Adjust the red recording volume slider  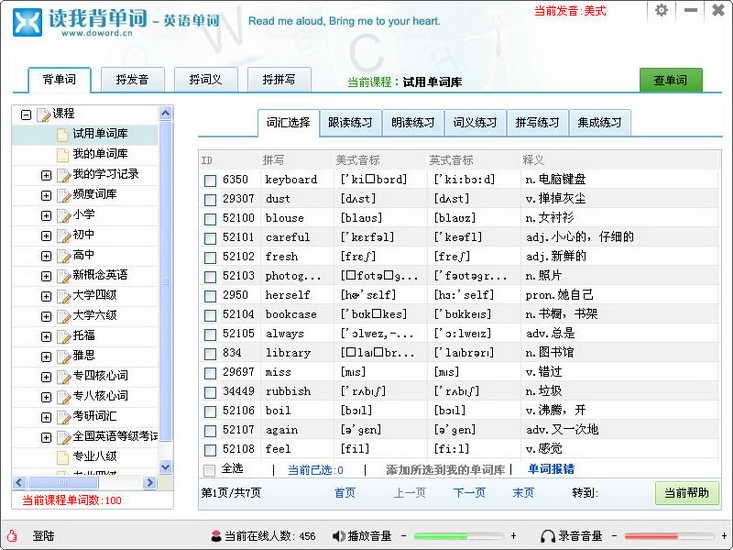[669, 536]
